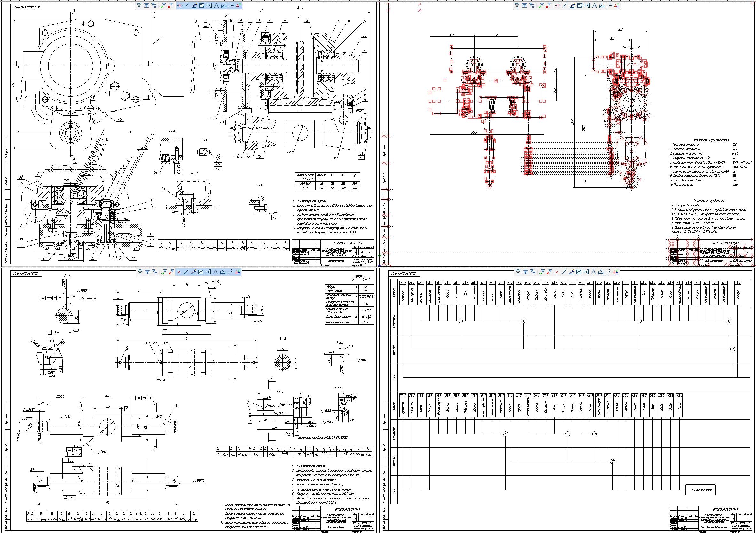Select the linear dimension icon in top-left drawing window
Viewport: 756px width, 533px height.
(224, 6)
